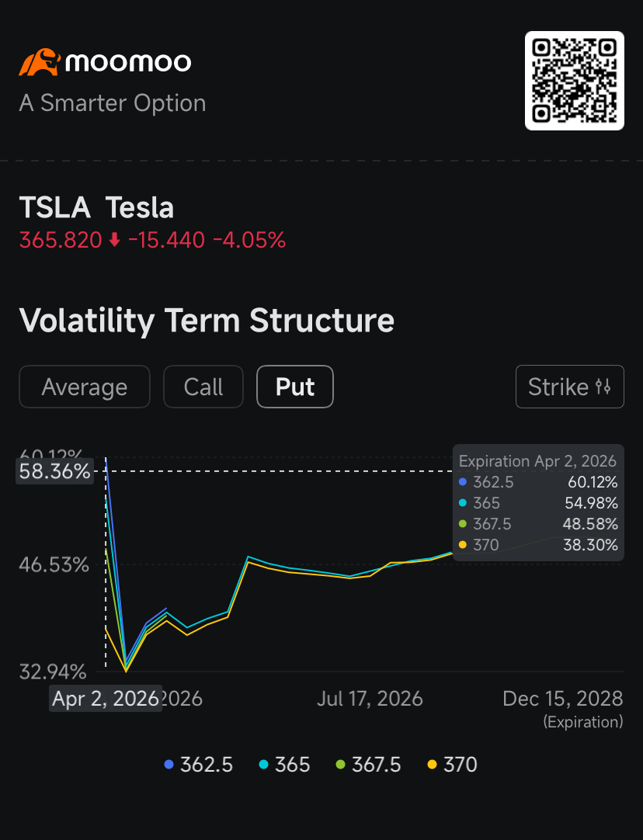Click the moomoo wordmark text

pos(128,63)
